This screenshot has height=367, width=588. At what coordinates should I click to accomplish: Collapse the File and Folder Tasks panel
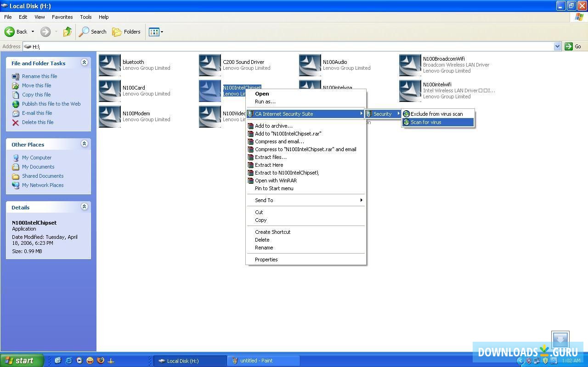[84, 62]
